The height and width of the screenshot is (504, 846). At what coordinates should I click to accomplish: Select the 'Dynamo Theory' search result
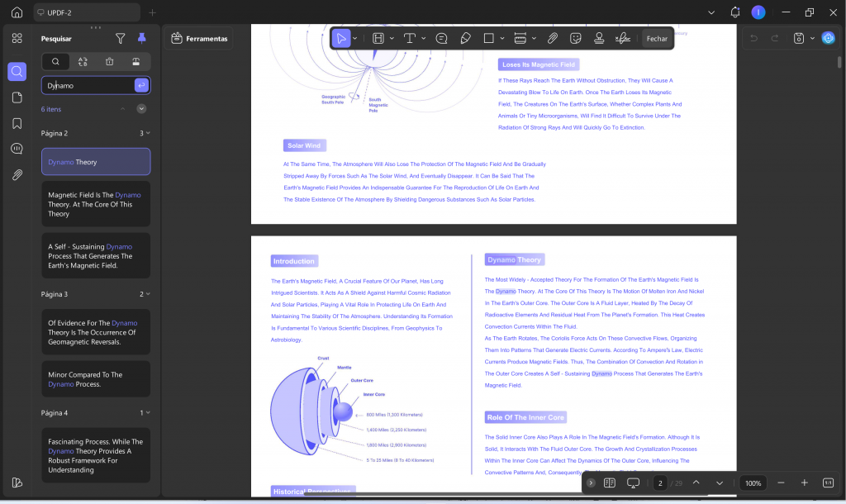[96, 162]
